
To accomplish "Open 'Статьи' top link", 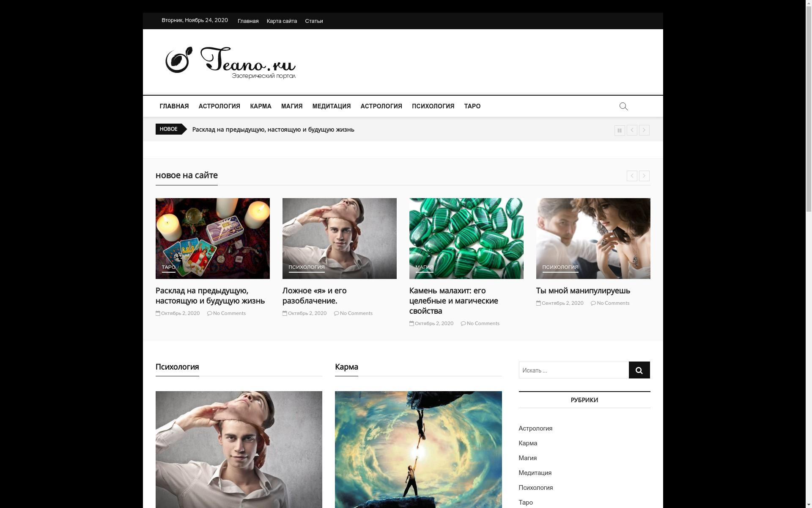I will [x=314, y=21].
